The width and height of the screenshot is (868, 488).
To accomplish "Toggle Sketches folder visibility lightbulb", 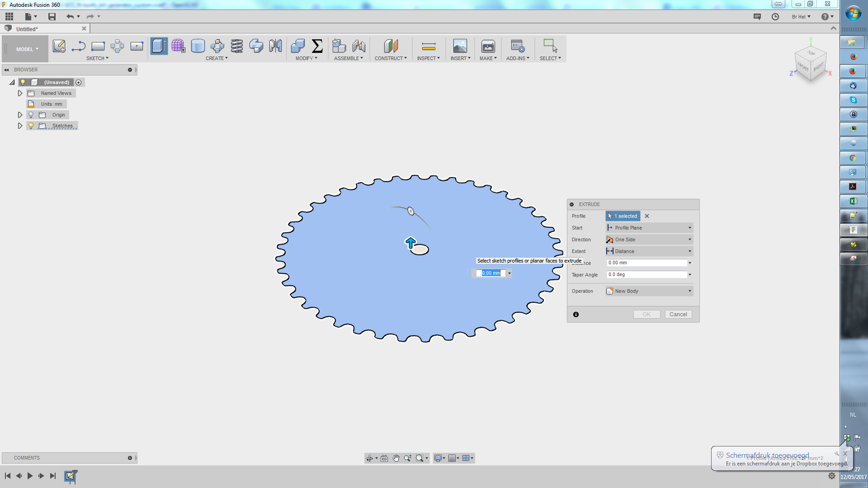I will pos(31,126).
